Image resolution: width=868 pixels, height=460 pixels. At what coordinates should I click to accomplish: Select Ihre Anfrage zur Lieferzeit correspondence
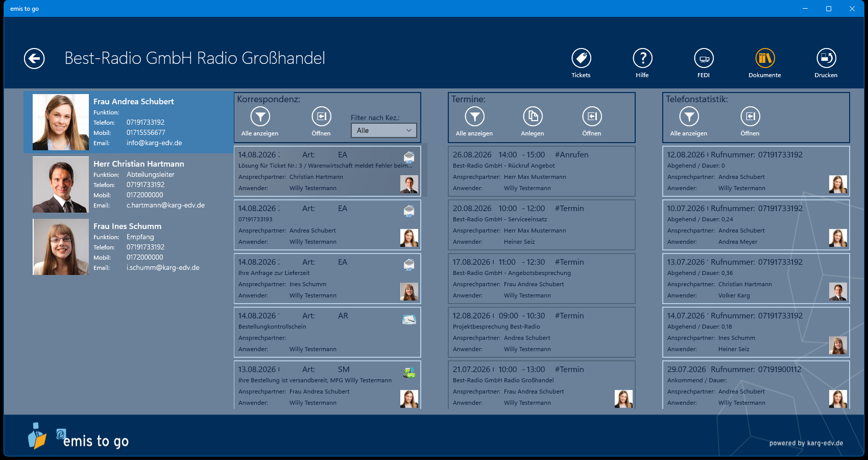click(327, 279)
